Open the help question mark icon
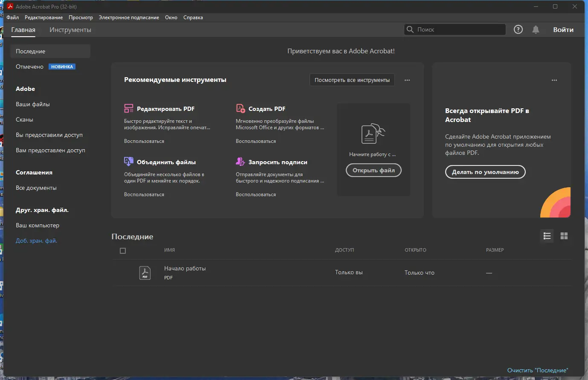The height and width of the screenshot is (380, 588). pyautogui.click(x=518, y=29)
